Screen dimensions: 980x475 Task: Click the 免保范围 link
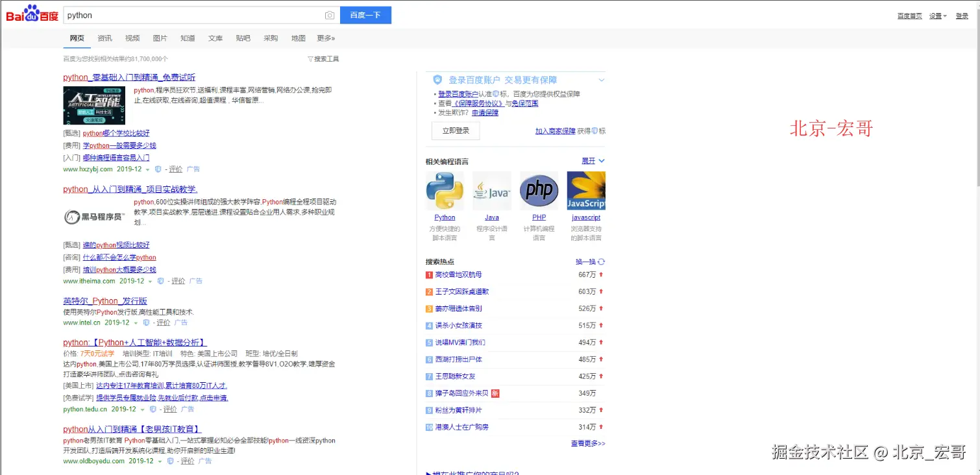pos(525,104)
